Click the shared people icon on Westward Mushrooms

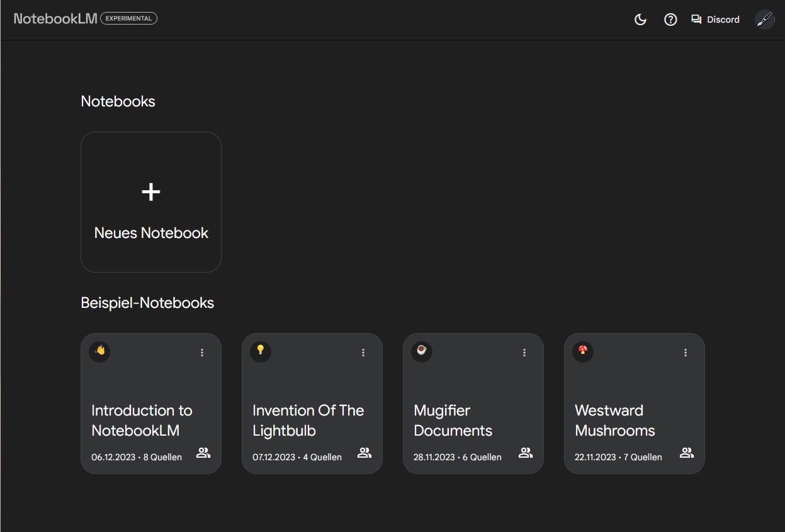coord(687,453)
